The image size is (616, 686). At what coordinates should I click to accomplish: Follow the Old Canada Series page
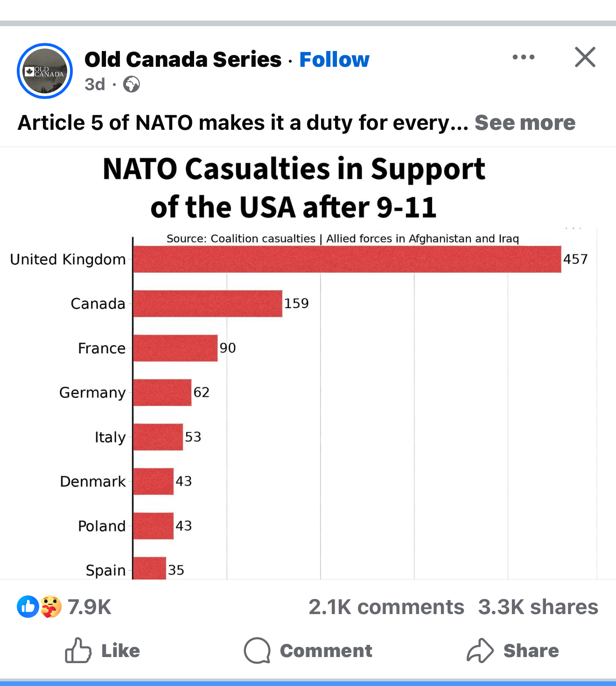pos(334,60)
